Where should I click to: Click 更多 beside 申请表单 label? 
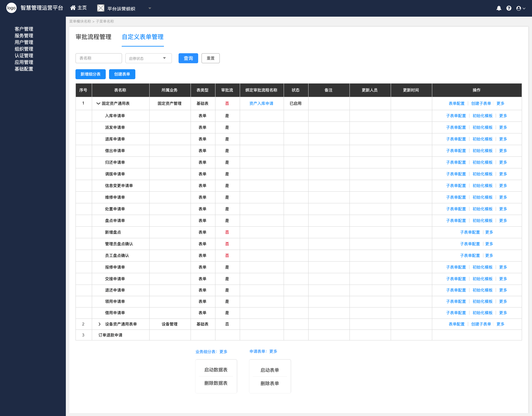point(273,351)
